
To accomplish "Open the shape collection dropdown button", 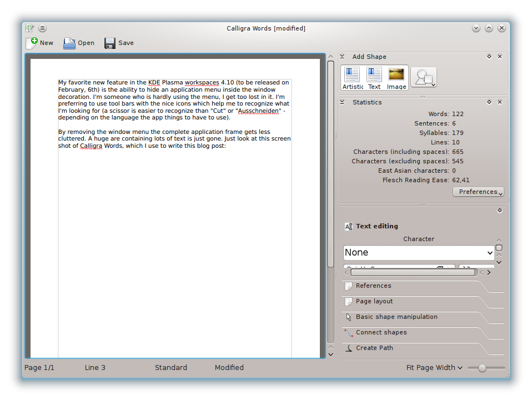I will coord(424,78).
